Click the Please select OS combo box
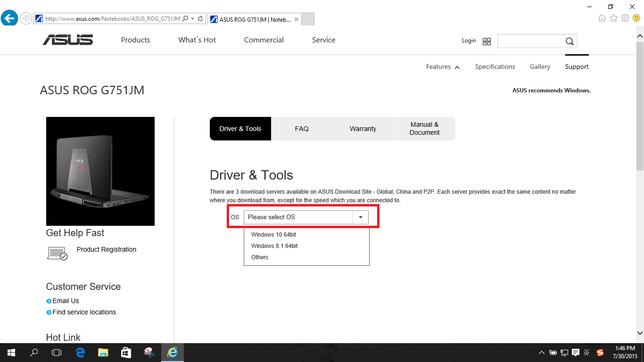The width and height of the screenshot is (644, 362). 306,217
